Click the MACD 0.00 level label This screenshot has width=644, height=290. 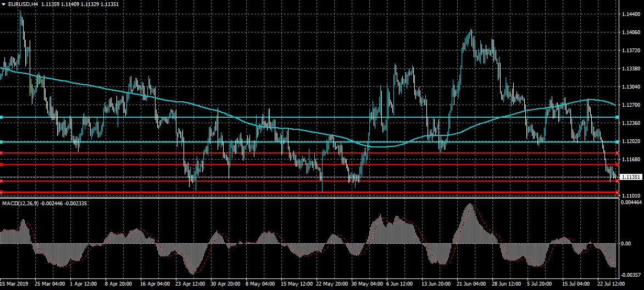(626, 243)
